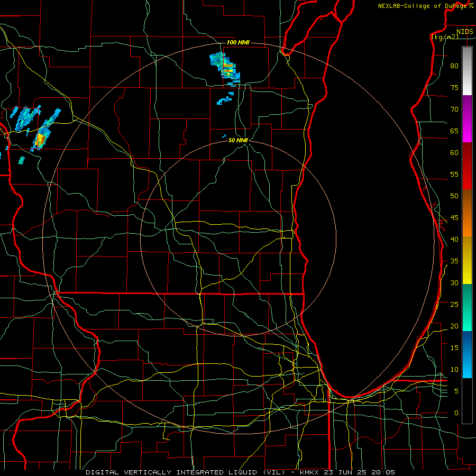Click the 20 value on the color scale
This screenshot has width=476, height=476.
pyautogui.click(x=454, y=326)
